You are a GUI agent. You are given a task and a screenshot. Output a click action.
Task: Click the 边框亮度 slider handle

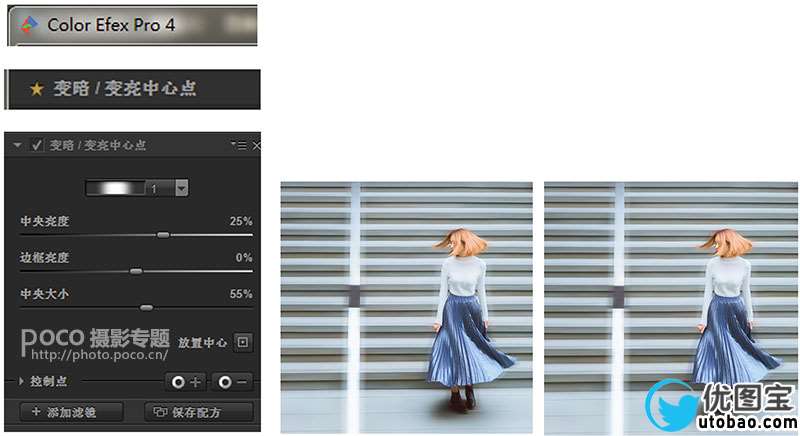(136, 271)
